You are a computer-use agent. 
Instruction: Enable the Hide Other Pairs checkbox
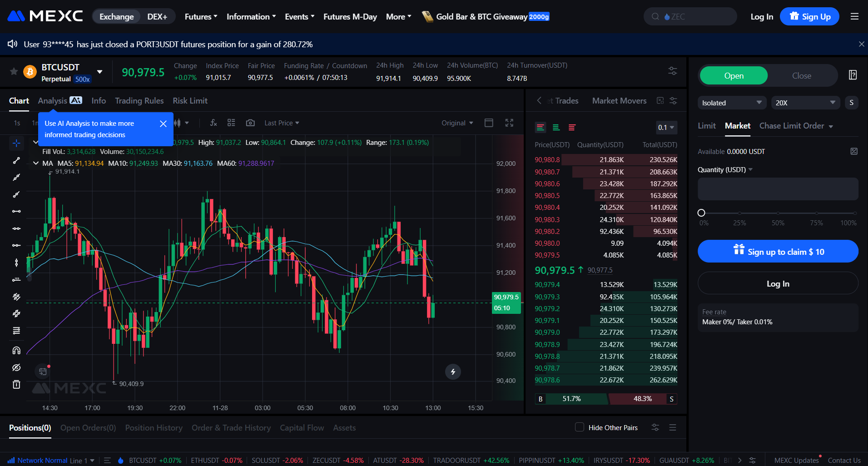coord(580,427)
